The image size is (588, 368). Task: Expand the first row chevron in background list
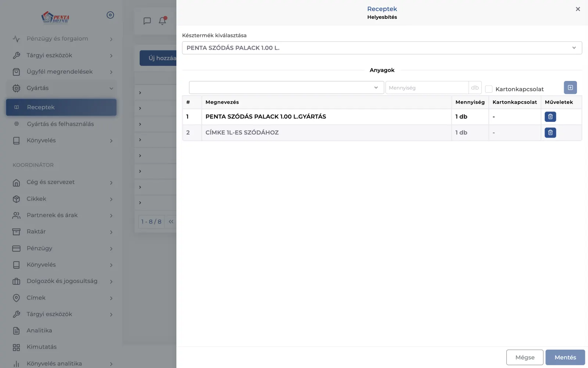tap(140, 93)
